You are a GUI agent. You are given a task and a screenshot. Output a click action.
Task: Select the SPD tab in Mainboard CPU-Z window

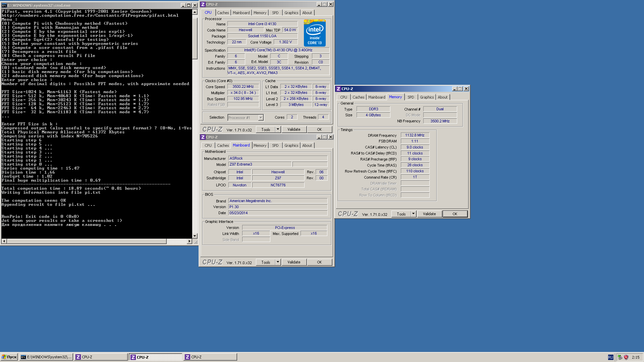pyautogui.click(x=275, y=145)
